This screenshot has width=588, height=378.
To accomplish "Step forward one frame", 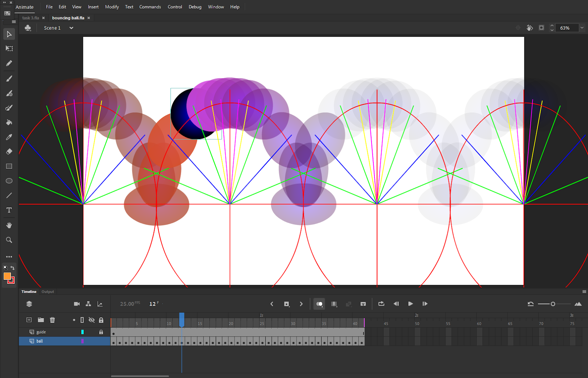I will 425,304.
